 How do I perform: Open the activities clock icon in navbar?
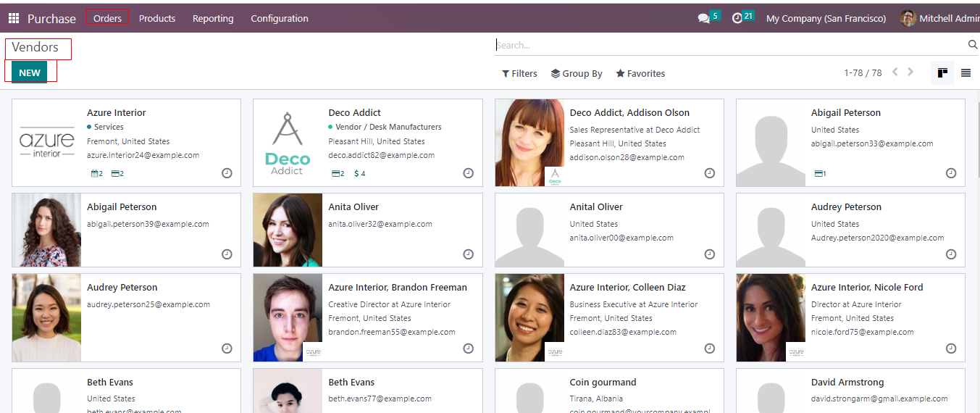pyautogui.click(x=737, y=19)
